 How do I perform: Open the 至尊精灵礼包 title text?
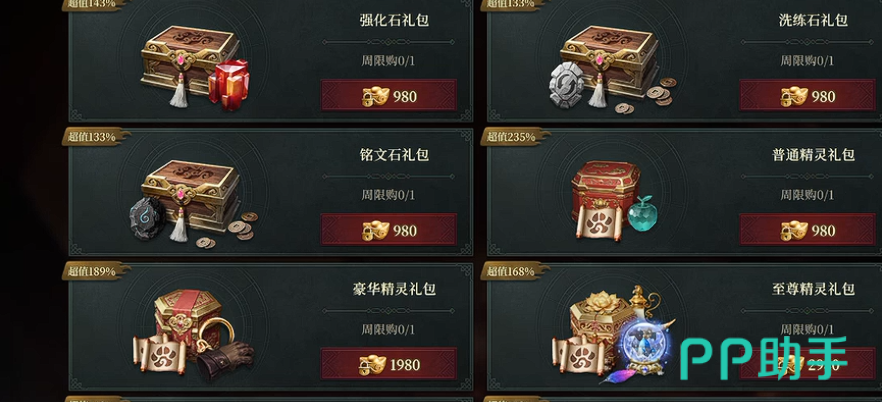813,289
